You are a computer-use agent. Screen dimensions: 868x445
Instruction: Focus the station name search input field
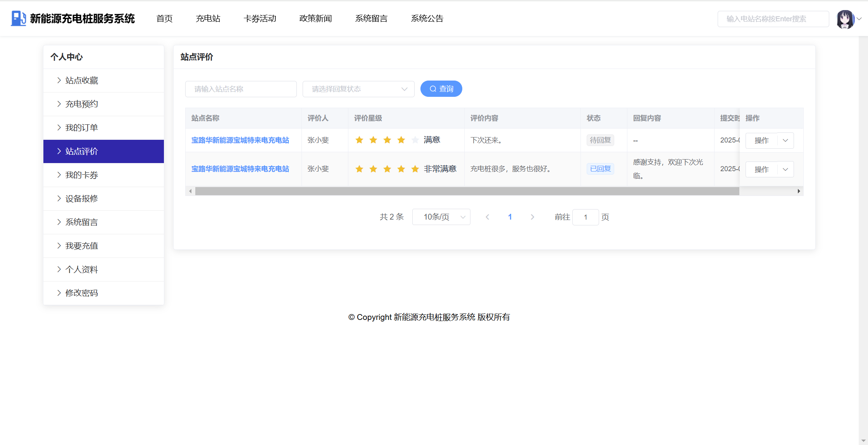coord(241,89)
